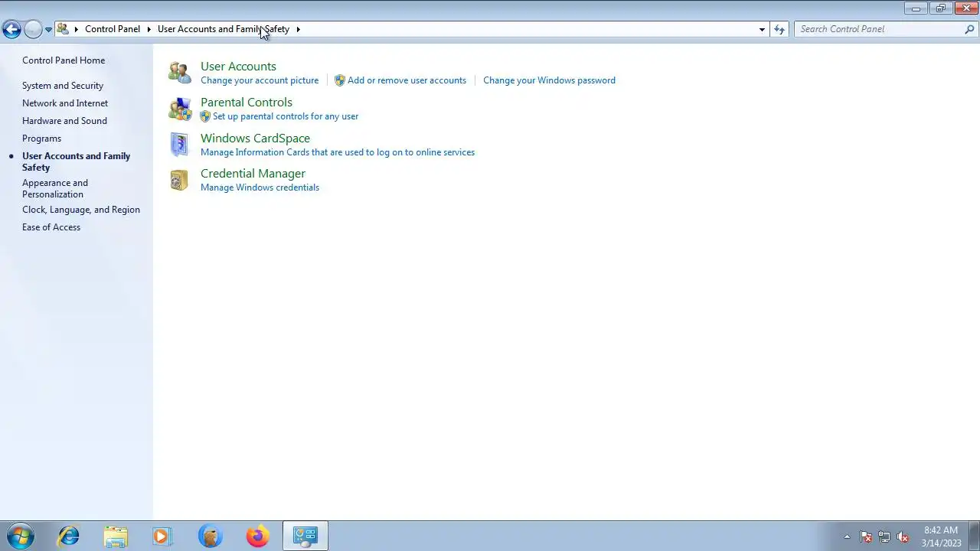
Task: Focus the Search Control Panel box
Action: pos(879,29)
